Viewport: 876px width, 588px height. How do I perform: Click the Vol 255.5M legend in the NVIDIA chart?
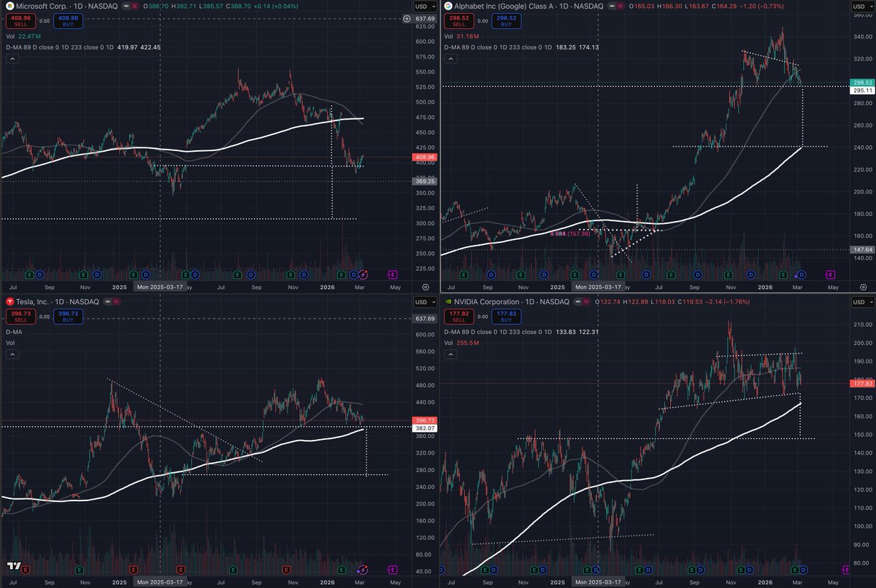[x=461, y=343]
